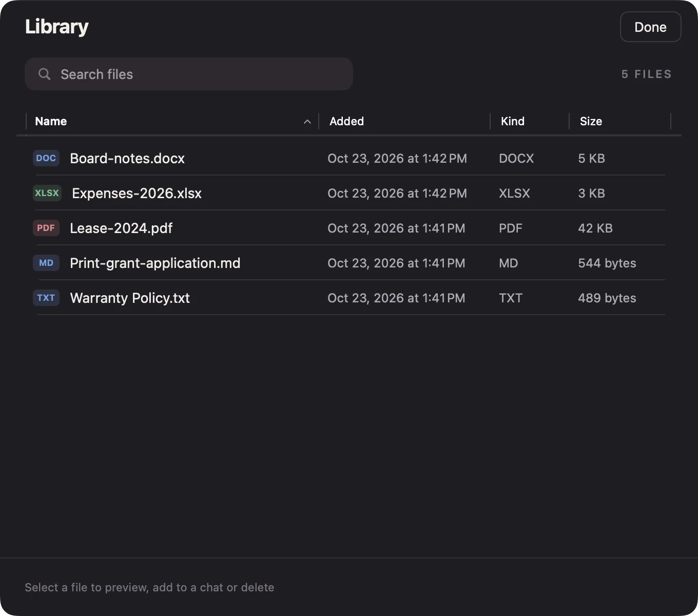Click the magnifying glass search icon
Screen dimensions: 698x616
45,74
